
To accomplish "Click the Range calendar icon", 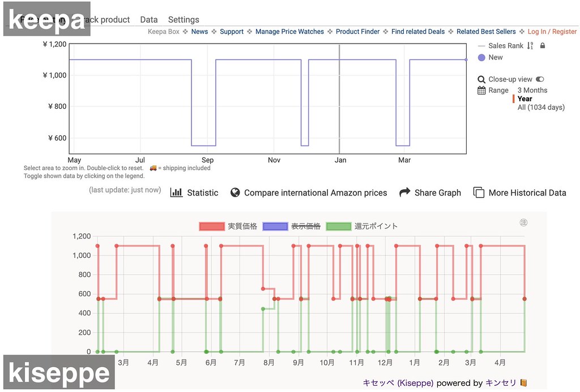I will tap(481, 90).
